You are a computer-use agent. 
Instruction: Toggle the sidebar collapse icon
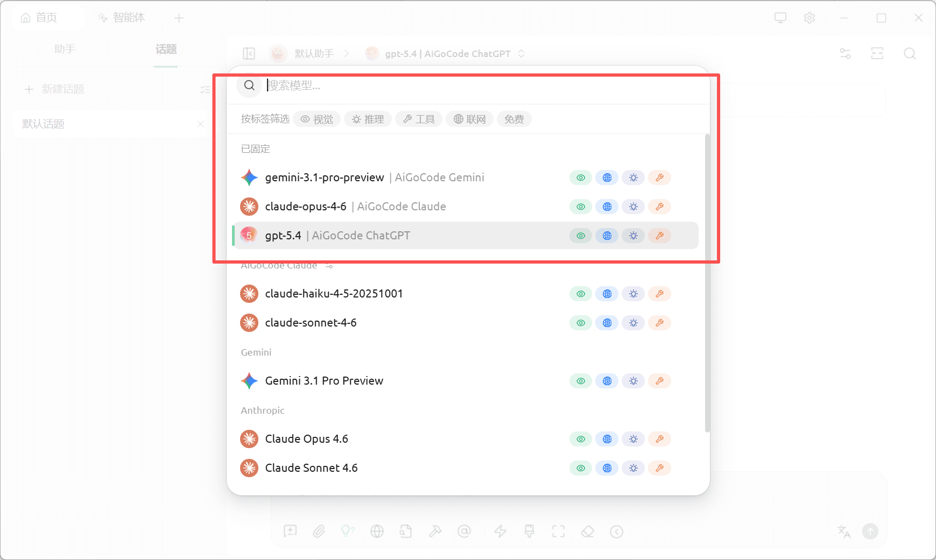[x=249, y=54]
